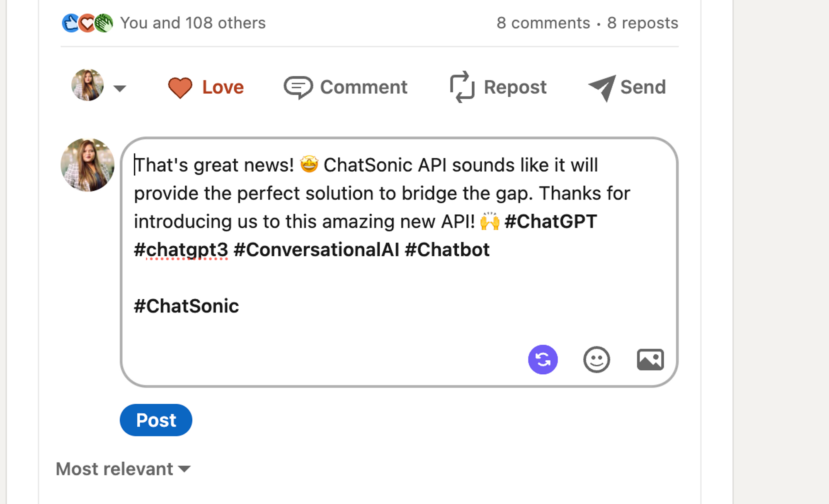Viewport: 829px width, 504px height.
Task: Click the purple AI regenerate icon
Action: point(543,360)
